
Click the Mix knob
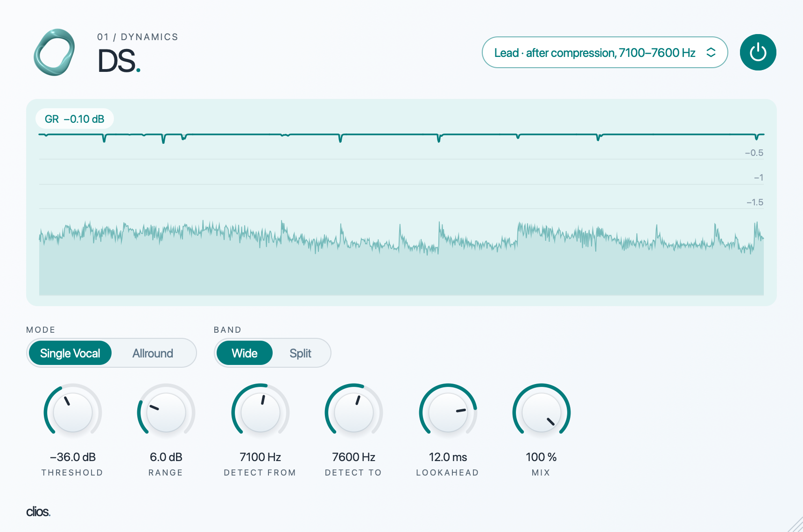pos(542,413)
